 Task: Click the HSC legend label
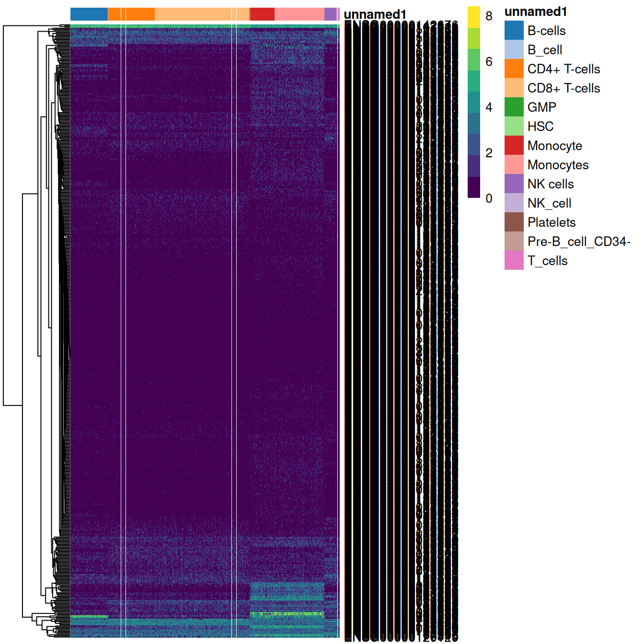[x=540, y=126]
